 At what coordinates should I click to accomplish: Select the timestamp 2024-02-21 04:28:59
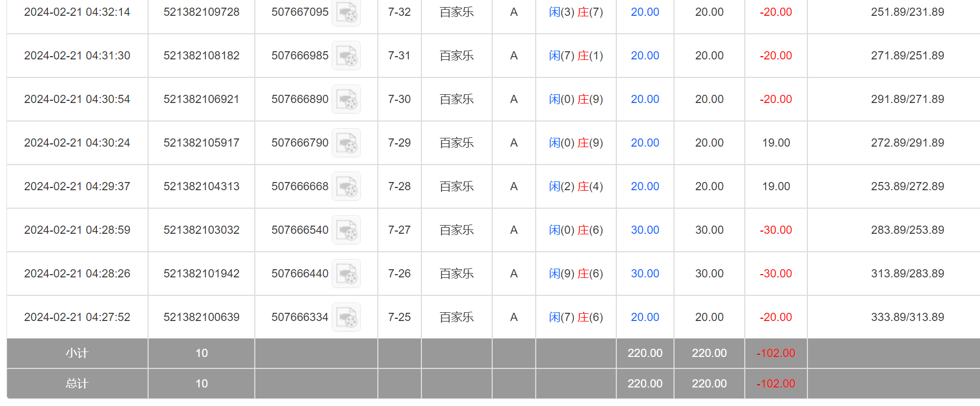[x=77, y=230]
